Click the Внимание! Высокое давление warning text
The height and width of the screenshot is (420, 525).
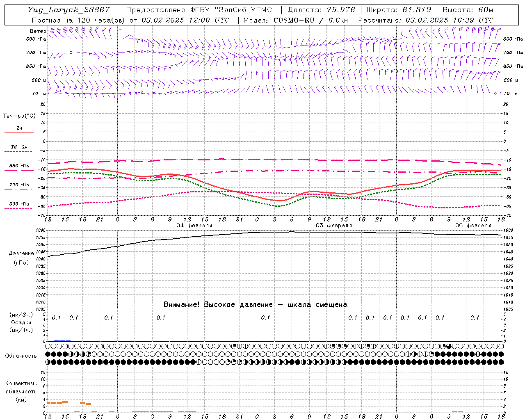256,305
